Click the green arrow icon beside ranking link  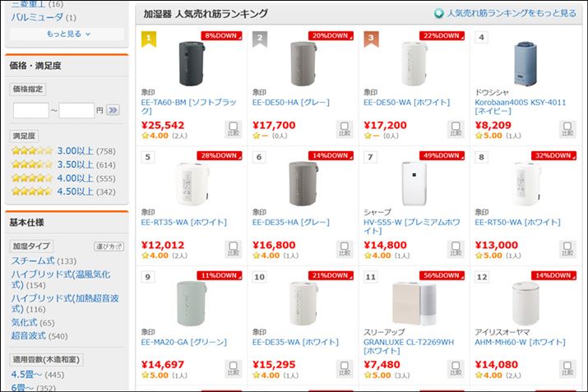[x=439, y=14]
